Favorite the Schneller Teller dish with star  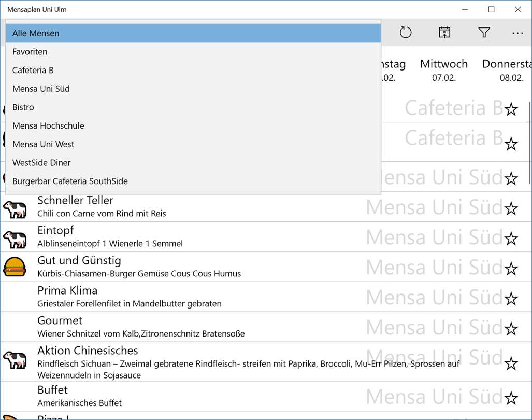(511, 208)
